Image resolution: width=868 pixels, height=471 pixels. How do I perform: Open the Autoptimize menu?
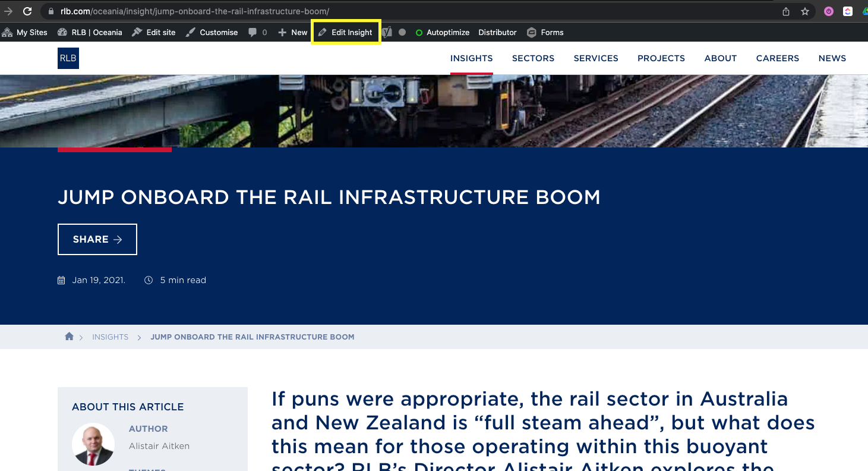[x=442, y=32]
